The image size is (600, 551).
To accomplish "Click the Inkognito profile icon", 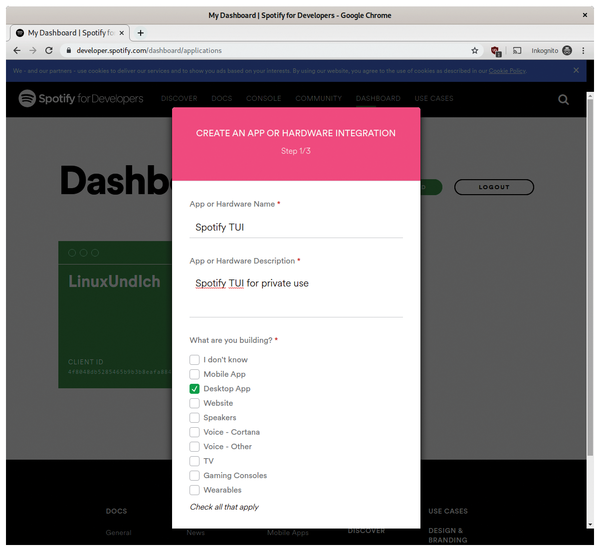I will click(567, 50).
